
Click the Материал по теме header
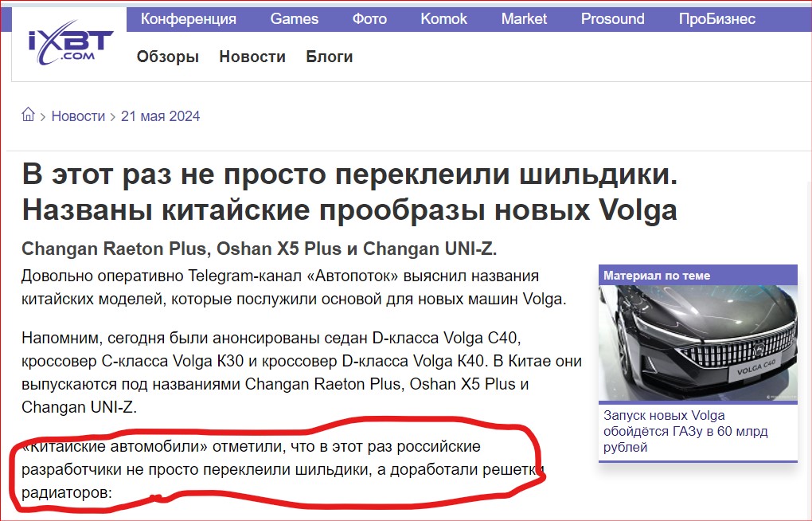[657, 276]
